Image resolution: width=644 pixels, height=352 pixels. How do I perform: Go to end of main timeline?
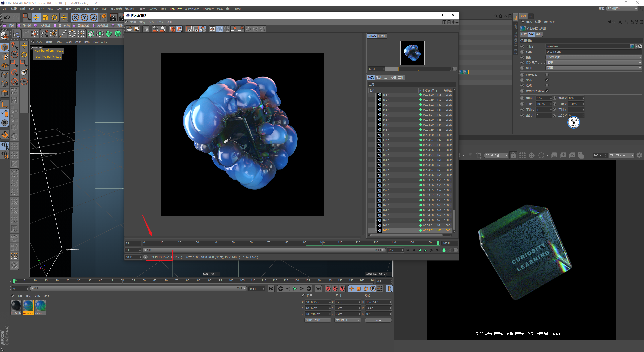coord(318,289)
